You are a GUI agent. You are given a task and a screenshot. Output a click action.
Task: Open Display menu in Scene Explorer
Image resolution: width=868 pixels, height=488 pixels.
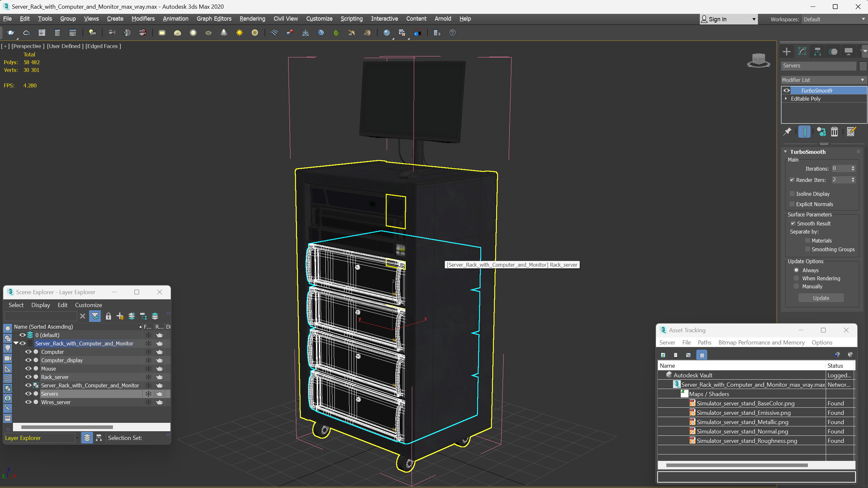[40, 305]
